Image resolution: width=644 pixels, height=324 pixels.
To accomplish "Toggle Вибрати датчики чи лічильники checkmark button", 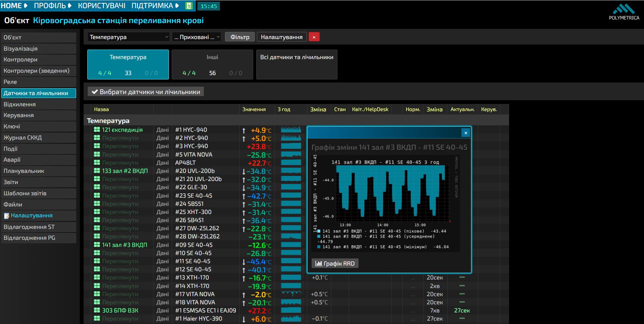I will coord(146,92).
